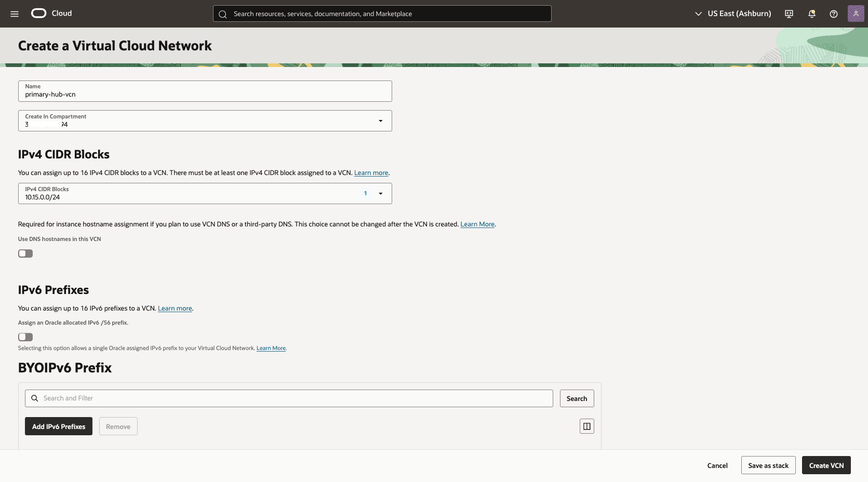Image resolution: width=868 pixels, height=482 pixels.
Task: Open the navigation hamburger menu icon
Action: (x=15, y=14)
